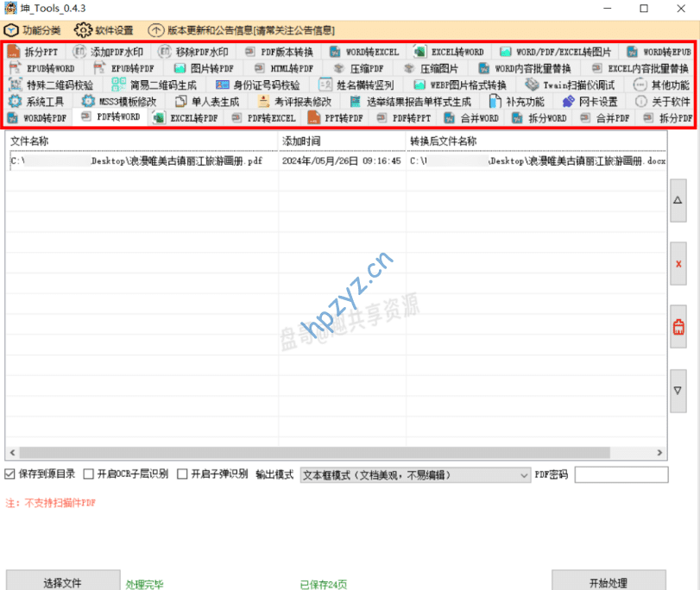Image resolution: width=700 pixels, height=590 pixels.
Task: Open 软件设置 gear settings
Action: 83,30
